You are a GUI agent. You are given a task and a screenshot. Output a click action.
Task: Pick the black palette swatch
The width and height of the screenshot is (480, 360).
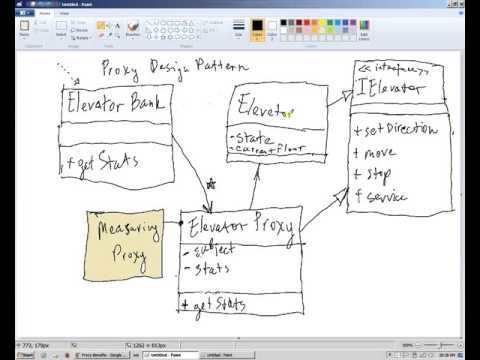click(283, 23)
